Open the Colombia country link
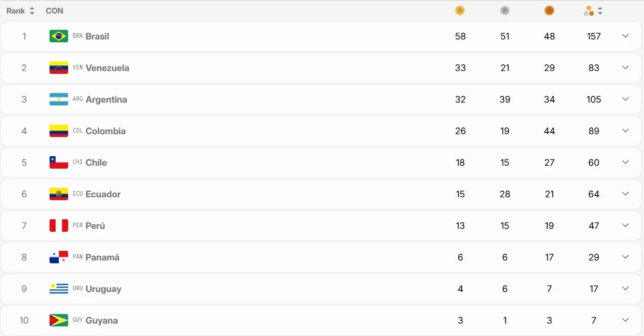This screenshot has height=336, width=644. 105,131
